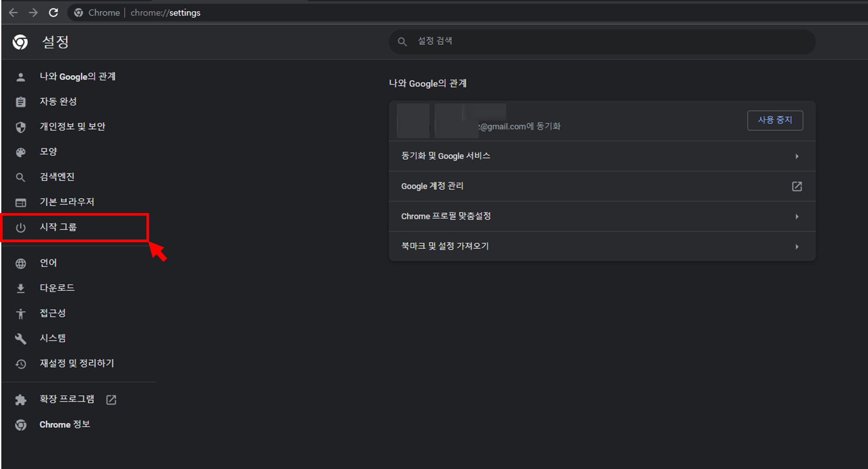The width and height of the screenshot is (868, 469).
Task: Open 동기화 및 Google 서비스 row
Action: point(602,156)
